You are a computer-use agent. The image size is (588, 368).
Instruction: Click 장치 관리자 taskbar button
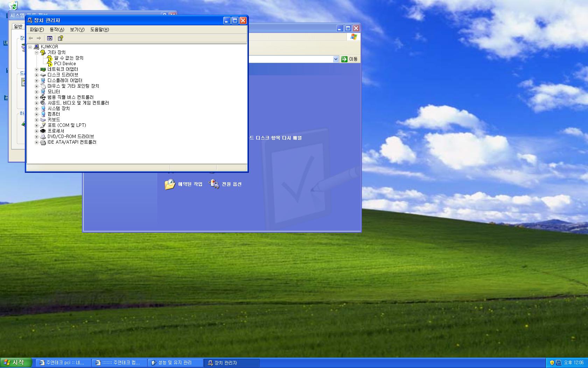(x=231, y=363)
